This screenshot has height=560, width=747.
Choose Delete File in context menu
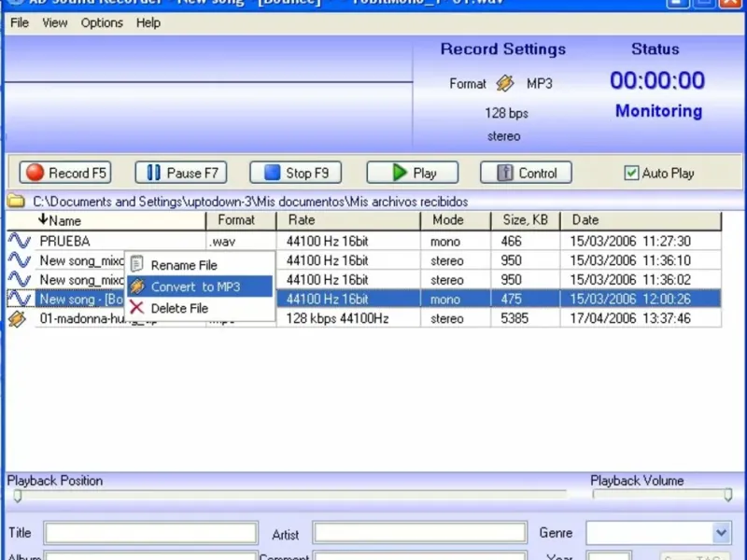[x=179, y=308]
